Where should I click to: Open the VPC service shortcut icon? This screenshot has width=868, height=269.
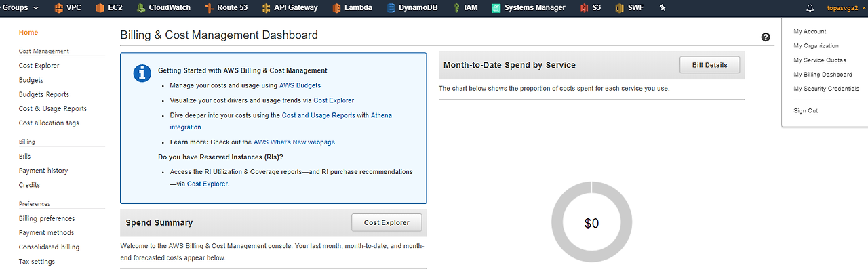coord(59,8)
